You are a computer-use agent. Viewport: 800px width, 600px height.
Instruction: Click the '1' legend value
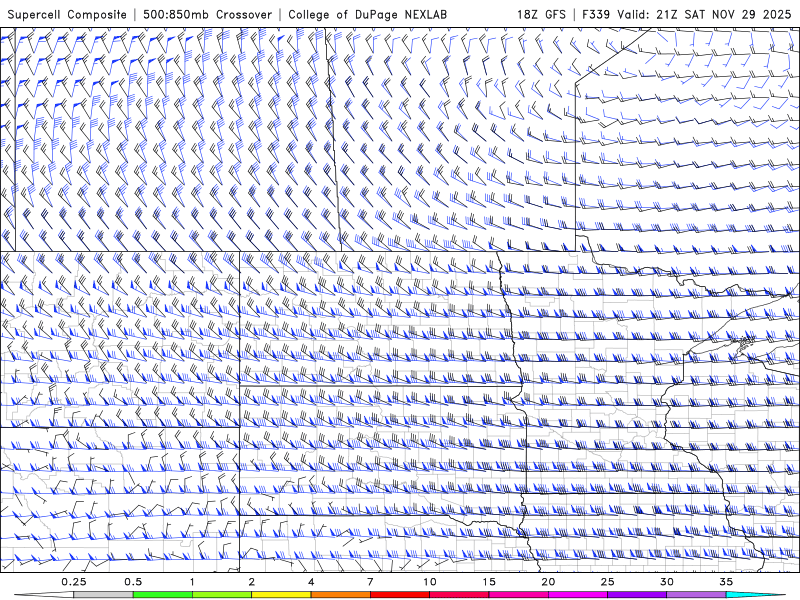[192, 582]
